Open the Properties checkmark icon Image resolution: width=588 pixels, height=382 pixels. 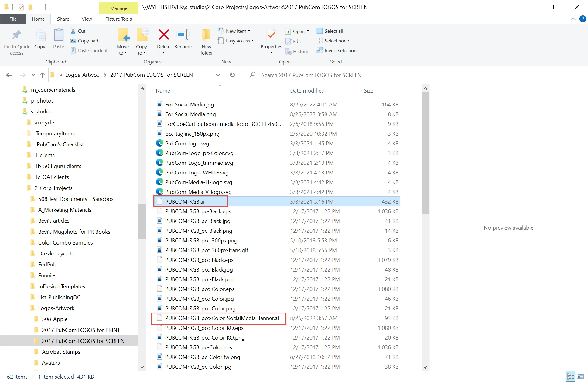tap(271, 35)
